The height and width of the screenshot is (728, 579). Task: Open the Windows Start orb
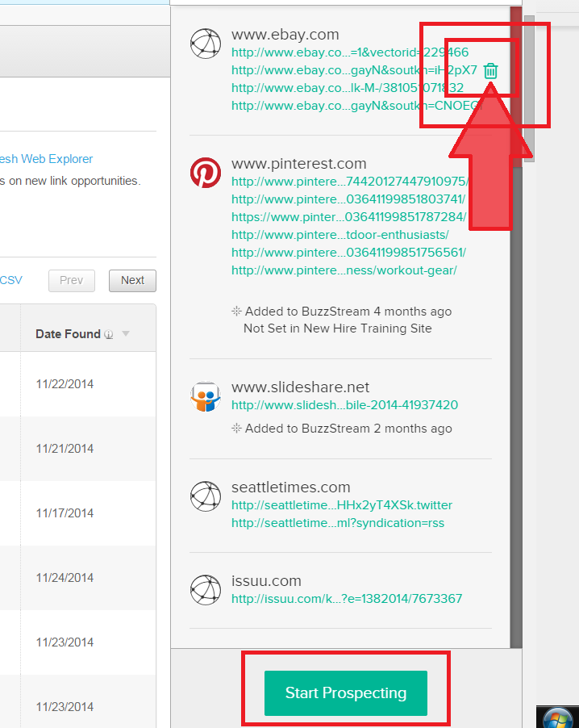tap(557, 718)
